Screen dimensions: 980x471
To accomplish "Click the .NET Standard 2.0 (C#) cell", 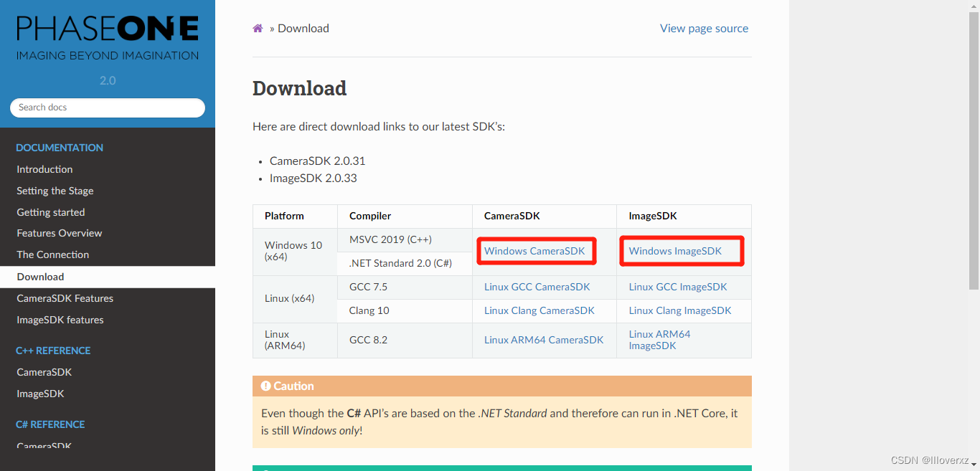I will point(405,263).
